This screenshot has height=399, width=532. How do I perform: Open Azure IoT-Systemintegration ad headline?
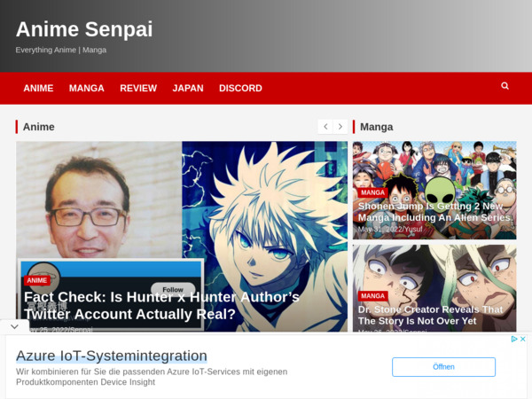pos(112,356)
